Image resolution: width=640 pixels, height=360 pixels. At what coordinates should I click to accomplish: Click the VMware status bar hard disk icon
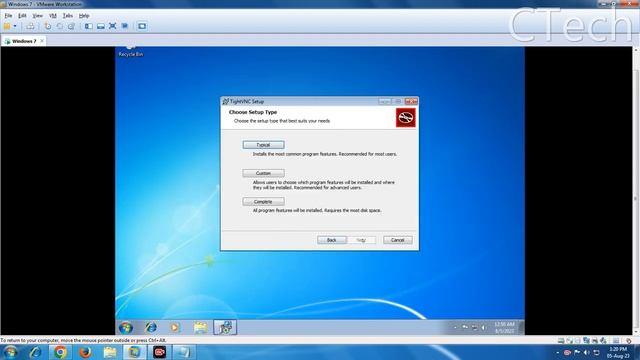[561, 340]
